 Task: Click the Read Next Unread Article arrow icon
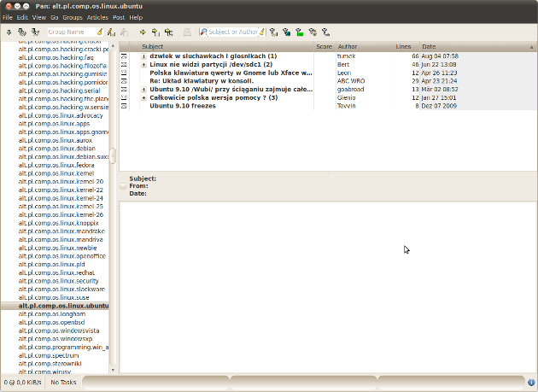143,32
